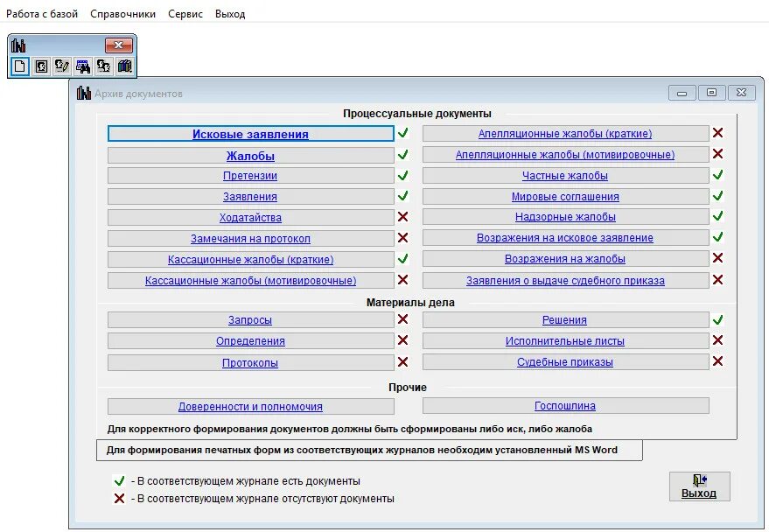Viewport: 769px width, 532px height.
Task: Minimize the Архив документов window
Action: click(x=682, y=93)
